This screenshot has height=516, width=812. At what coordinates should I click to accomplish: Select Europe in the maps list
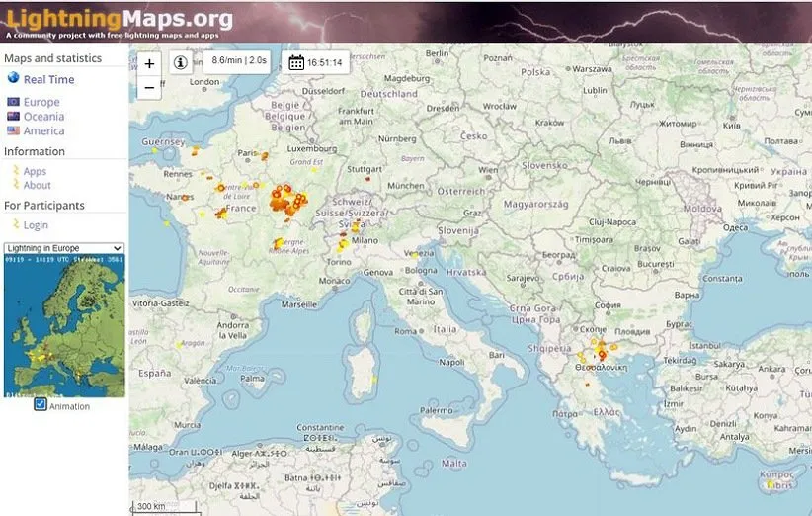(41, 102)
